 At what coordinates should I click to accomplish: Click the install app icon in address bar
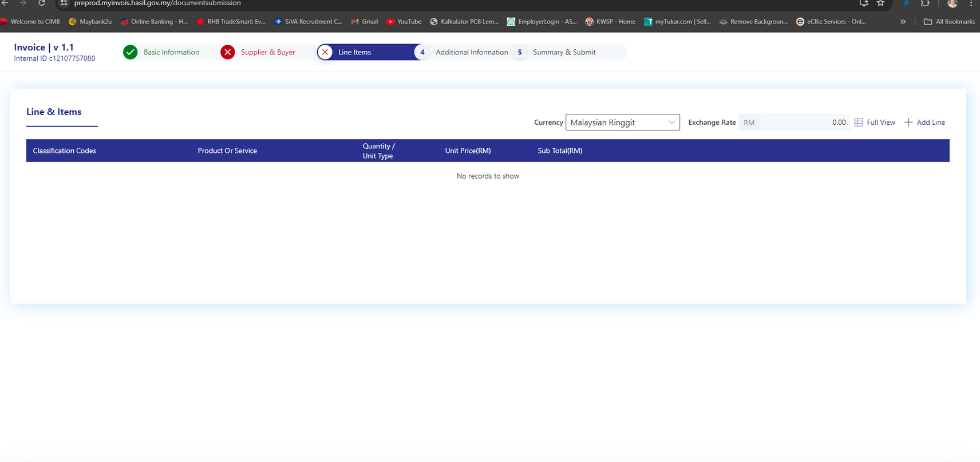pos(864,3)
